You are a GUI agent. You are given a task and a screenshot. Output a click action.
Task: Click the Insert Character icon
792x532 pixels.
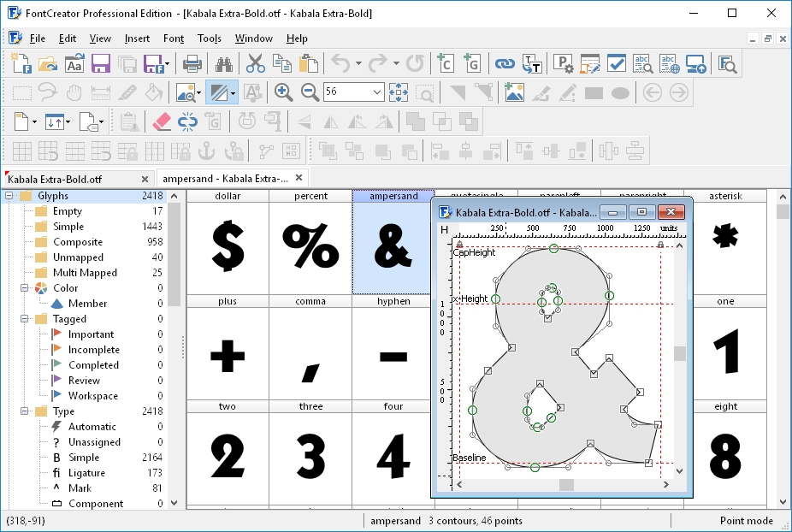(446, 63)
